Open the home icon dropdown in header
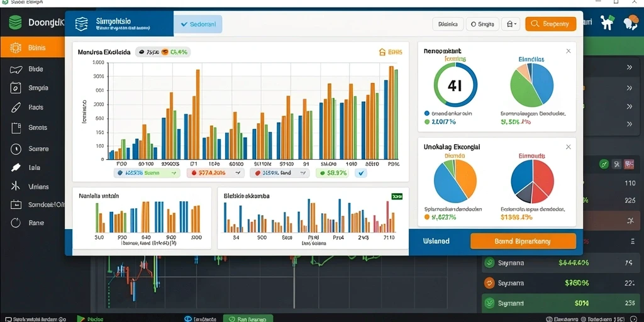Image resolution: width=644 pixels, height=322 pixels. coord(511,25)
